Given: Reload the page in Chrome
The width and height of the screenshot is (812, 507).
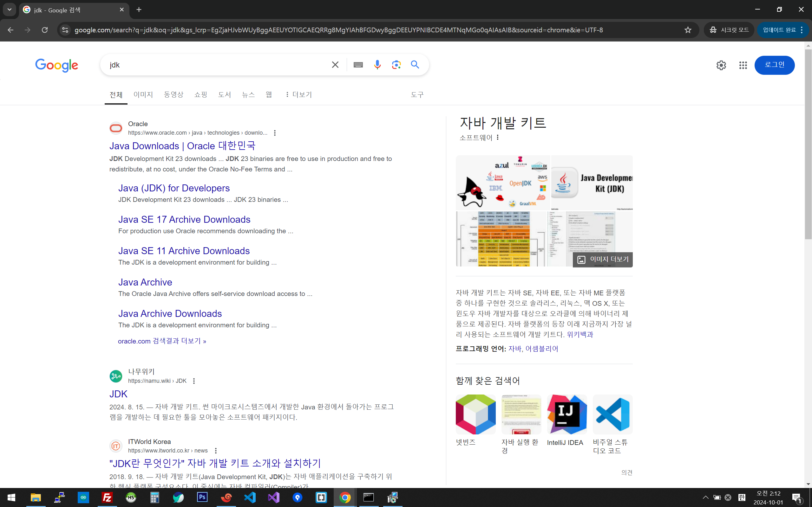Looking at the screenshot, I should tap(45, 30).
